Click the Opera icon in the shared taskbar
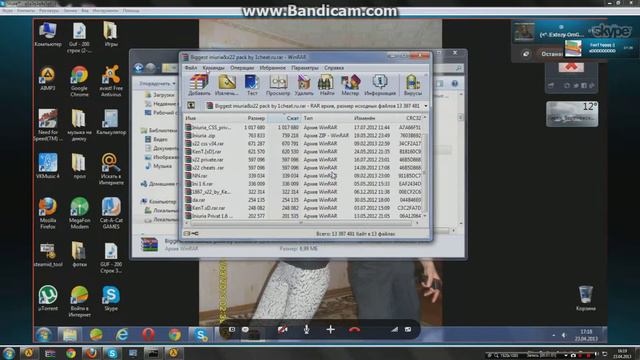The height and width of the screenshot is (360, 640). coord(149,334)
